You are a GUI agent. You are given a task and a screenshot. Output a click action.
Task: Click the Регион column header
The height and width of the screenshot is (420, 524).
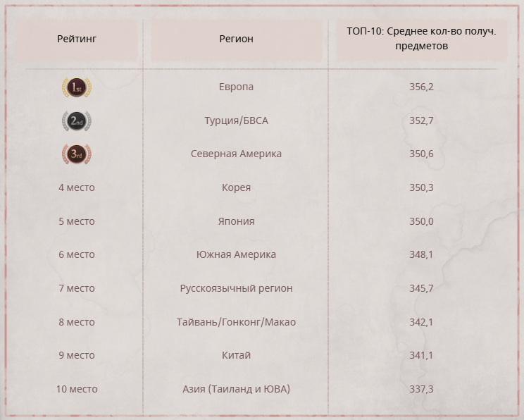236,39
